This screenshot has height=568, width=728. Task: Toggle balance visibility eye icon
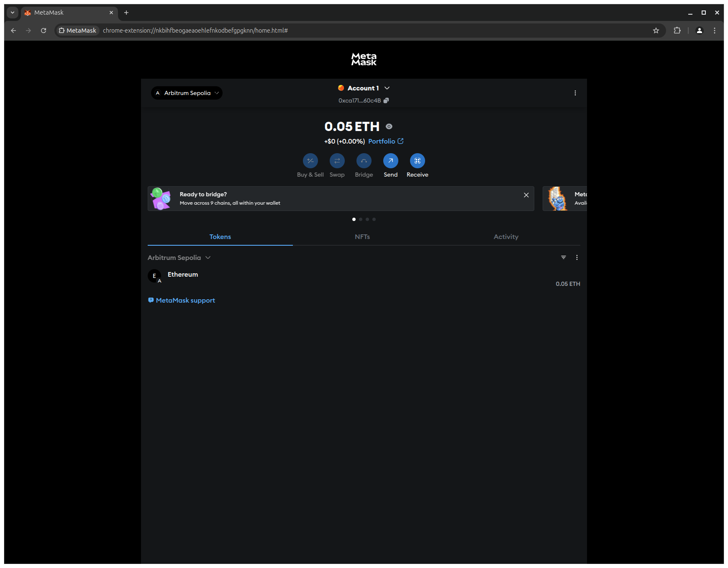click(389, 126)
